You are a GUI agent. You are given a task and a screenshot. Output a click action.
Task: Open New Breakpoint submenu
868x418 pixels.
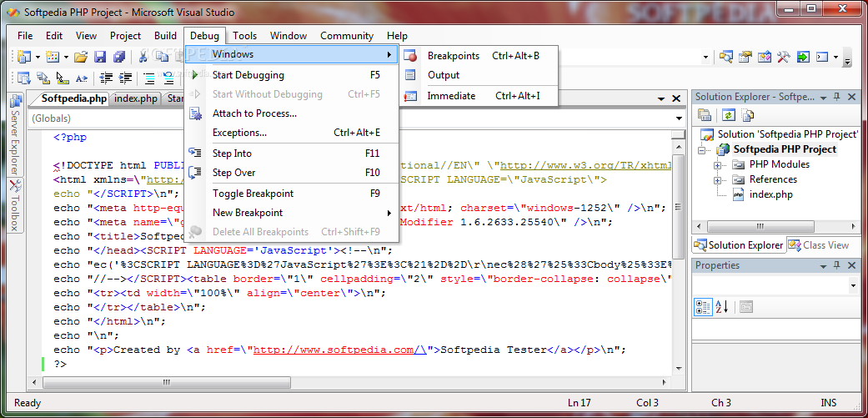click(x=291, y=213)
